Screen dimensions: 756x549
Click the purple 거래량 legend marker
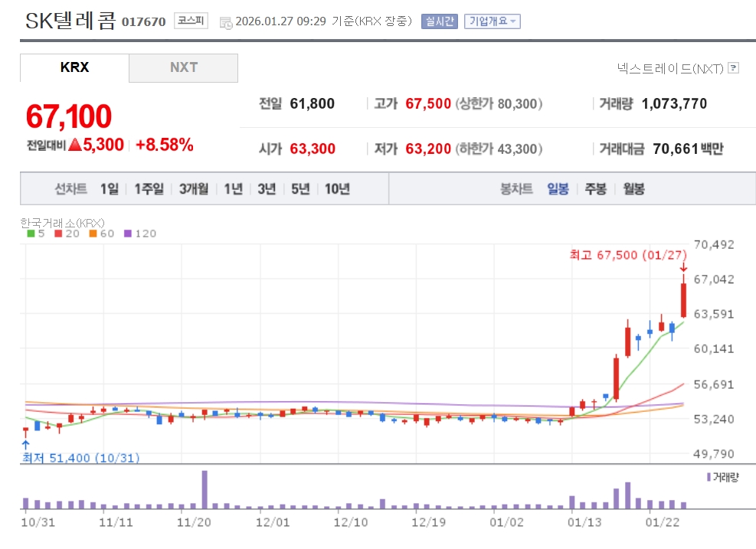click(709, 476)
